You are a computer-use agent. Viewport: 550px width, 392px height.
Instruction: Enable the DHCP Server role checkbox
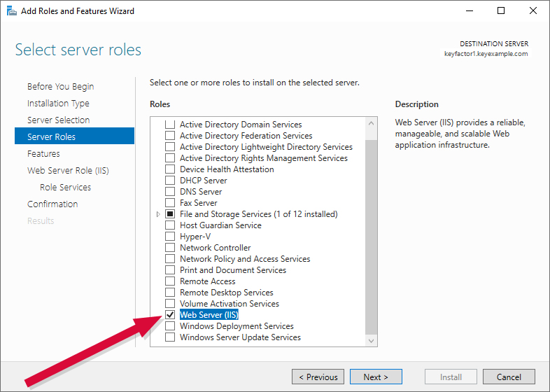[x=169, y=181]
